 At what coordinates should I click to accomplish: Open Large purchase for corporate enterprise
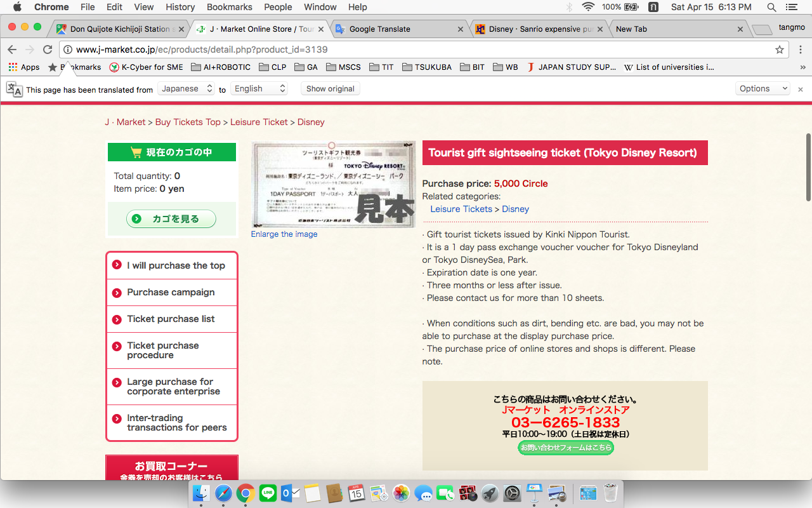tap(171, 387)
